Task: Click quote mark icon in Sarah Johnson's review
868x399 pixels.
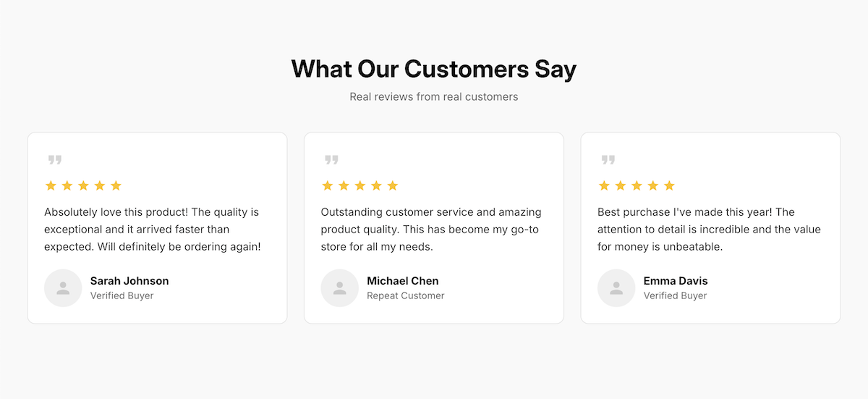Action: (55, 160)
